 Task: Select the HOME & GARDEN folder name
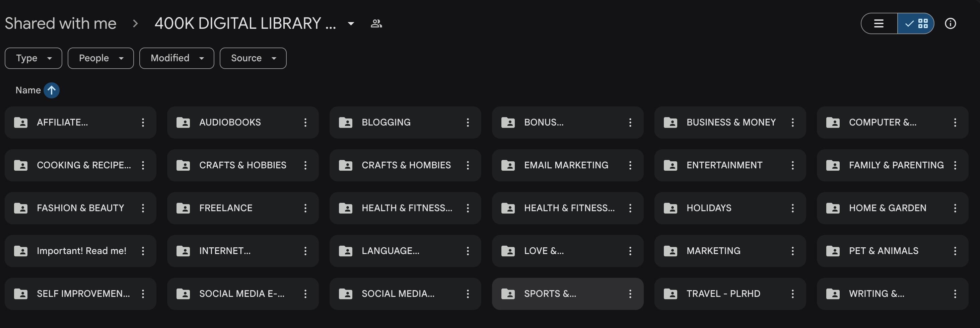(x=888, y=208)
